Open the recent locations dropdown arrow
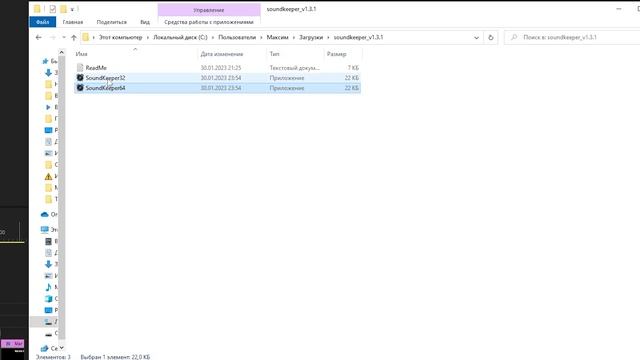Screen dimensions: 640x360 64,38
